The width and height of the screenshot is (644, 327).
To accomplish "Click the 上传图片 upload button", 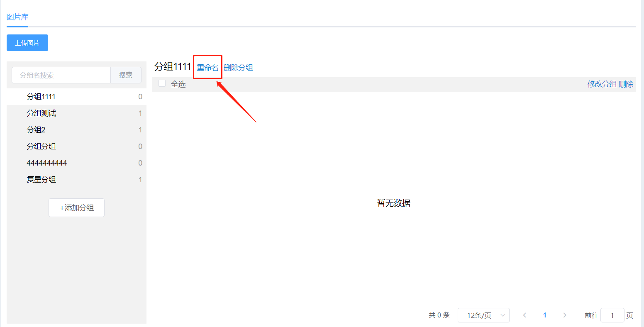I will point(27,43).
